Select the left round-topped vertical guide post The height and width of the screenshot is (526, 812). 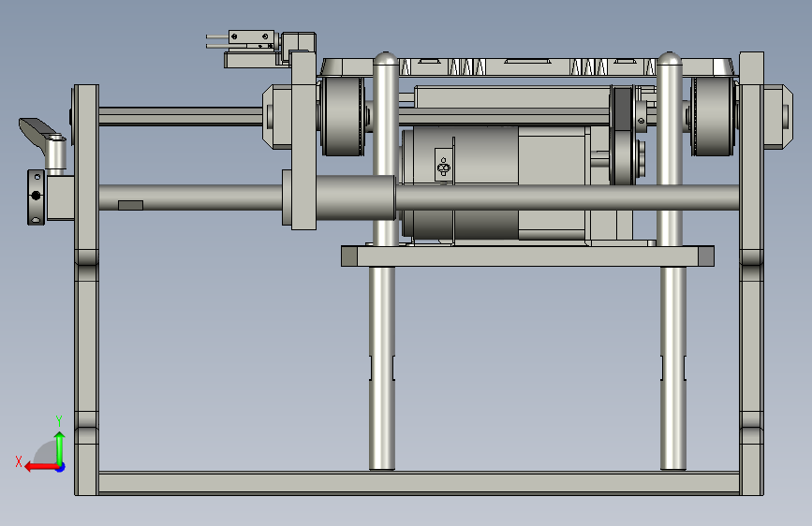click(385, 150)
